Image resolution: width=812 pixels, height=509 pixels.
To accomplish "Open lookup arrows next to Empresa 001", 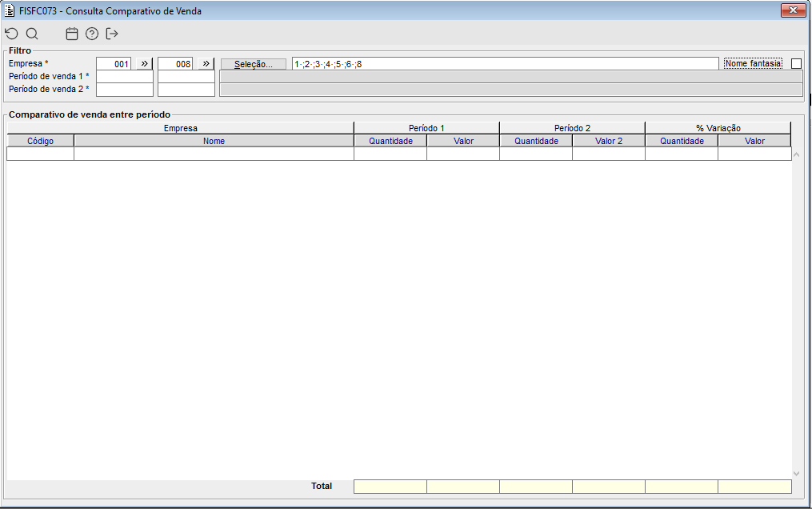I will pyautogui.click(x=145, y=64).
